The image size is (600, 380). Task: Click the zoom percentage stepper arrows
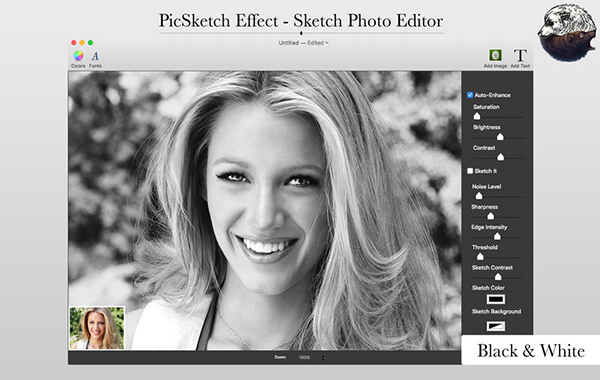pyautogui.click(x=323, y=358)
